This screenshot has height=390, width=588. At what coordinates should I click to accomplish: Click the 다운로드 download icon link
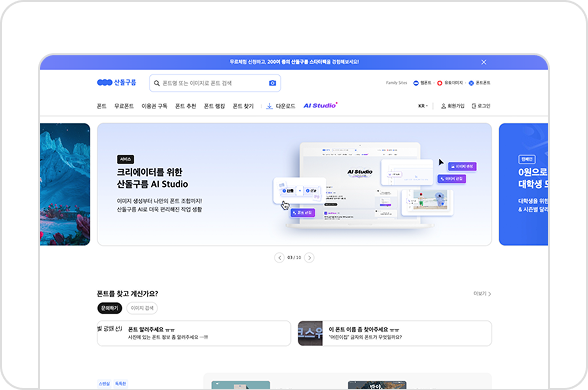(x=280, y=106)
